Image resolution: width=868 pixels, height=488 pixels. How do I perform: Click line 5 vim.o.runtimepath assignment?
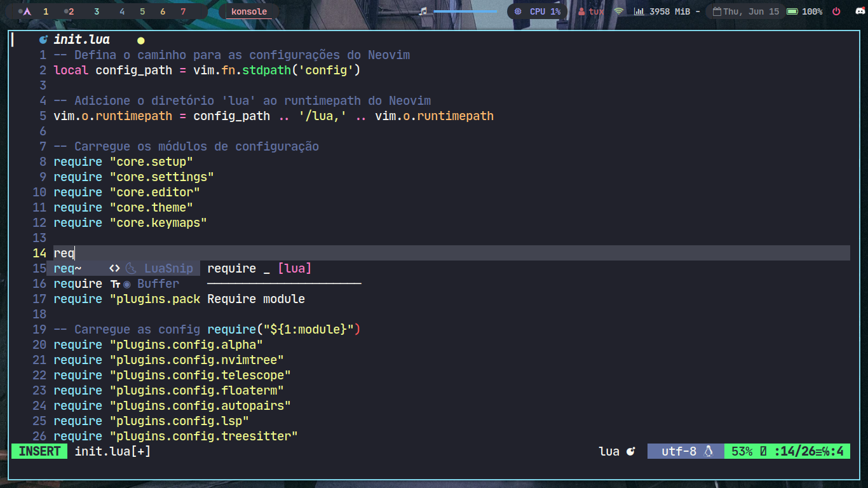point(273,116)
